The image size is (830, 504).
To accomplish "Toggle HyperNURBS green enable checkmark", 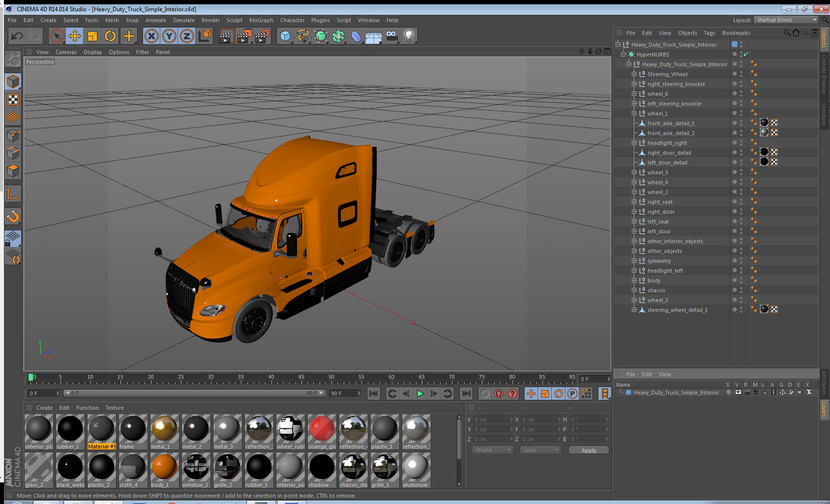I will (x=746, y=55).
